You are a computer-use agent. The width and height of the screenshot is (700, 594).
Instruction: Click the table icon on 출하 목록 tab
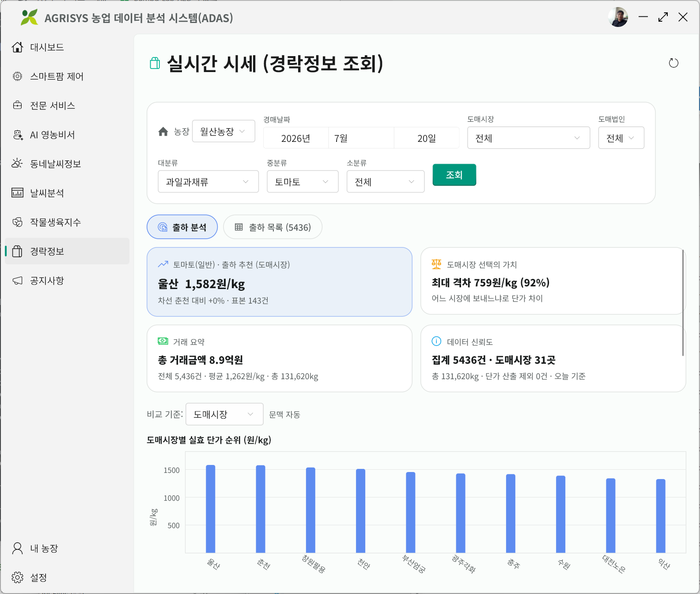coord(238,227)
